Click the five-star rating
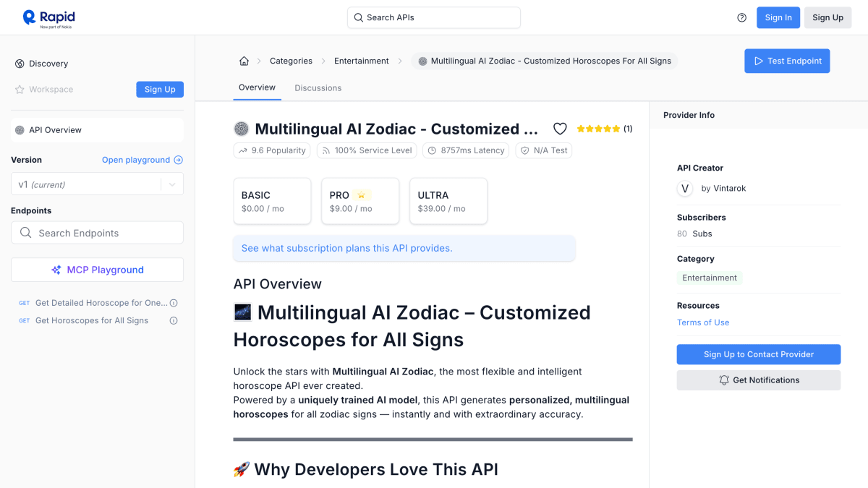Image resolution: width=868 pixels, height=488 pixels. 598,129
